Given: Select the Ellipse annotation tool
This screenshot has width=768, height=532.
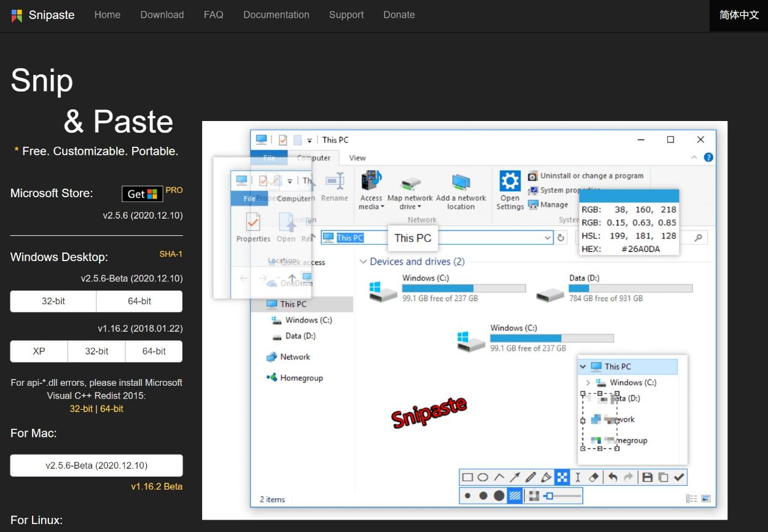Looking at the screenshot, I should [x=483, y=477].
